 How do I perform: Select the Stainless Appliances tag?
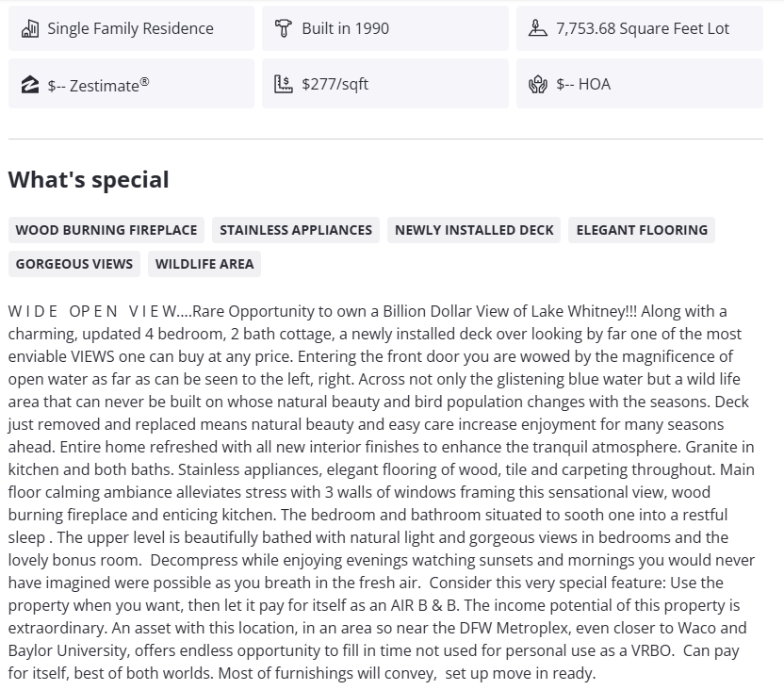(x=296, y=230)
